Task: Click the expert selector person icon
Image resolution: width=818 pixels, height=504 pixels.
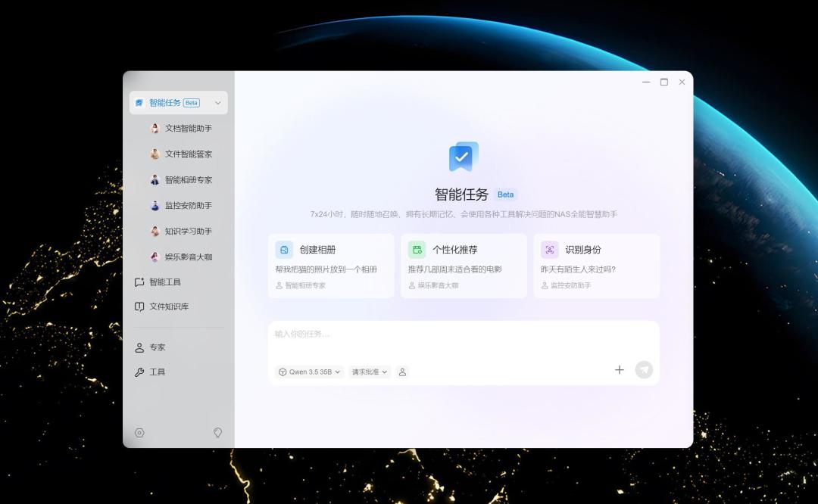Action: tap(402, 372)
